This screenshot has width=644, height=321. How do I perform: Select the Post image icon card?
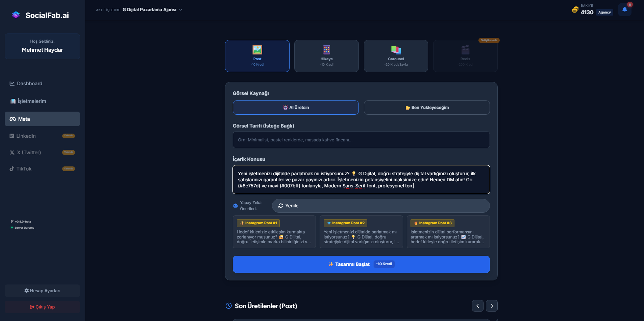(257, 50)
